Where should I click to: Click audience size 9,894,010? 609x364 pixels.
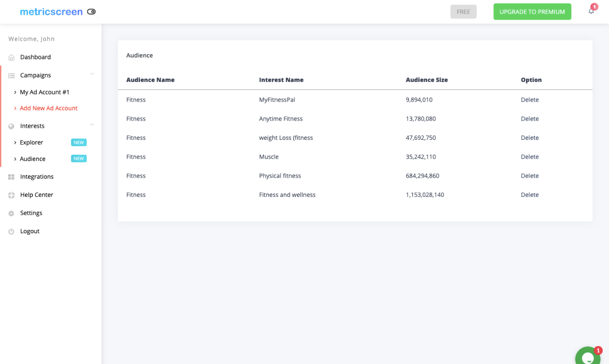point(419,100)
